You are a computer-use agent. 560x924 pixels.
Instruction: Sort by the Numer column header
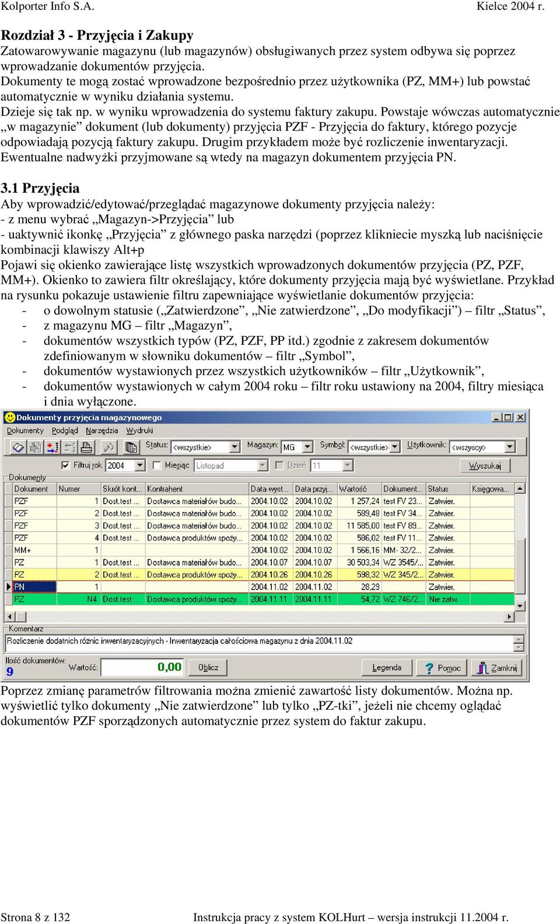tap(79, 489)
